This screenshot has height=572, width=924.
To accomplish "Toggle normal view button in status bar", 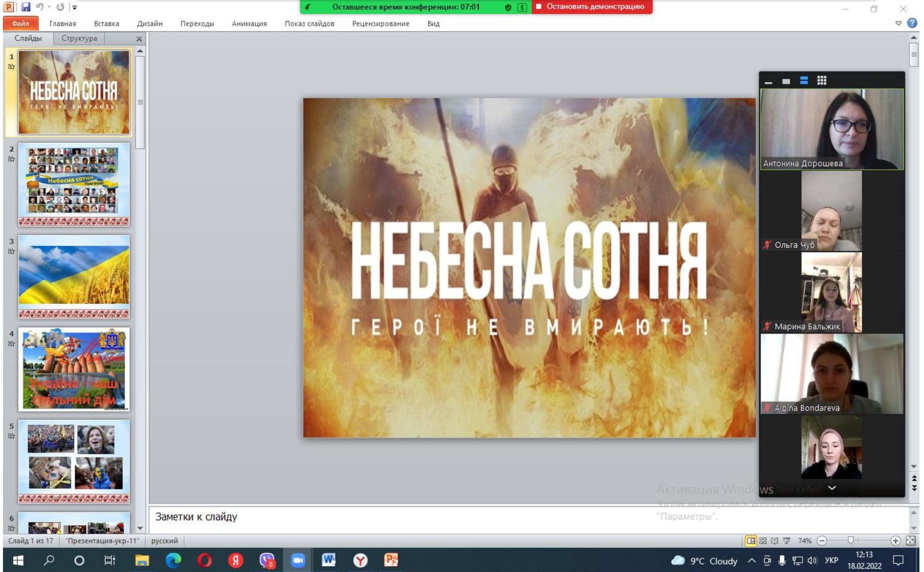I will coord(751,541).
